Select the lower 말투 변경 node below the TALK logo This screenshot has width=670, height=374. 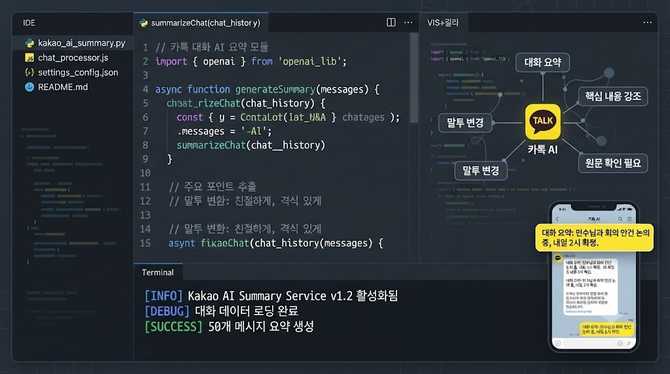pyautogui.click(x=481, y=171)
